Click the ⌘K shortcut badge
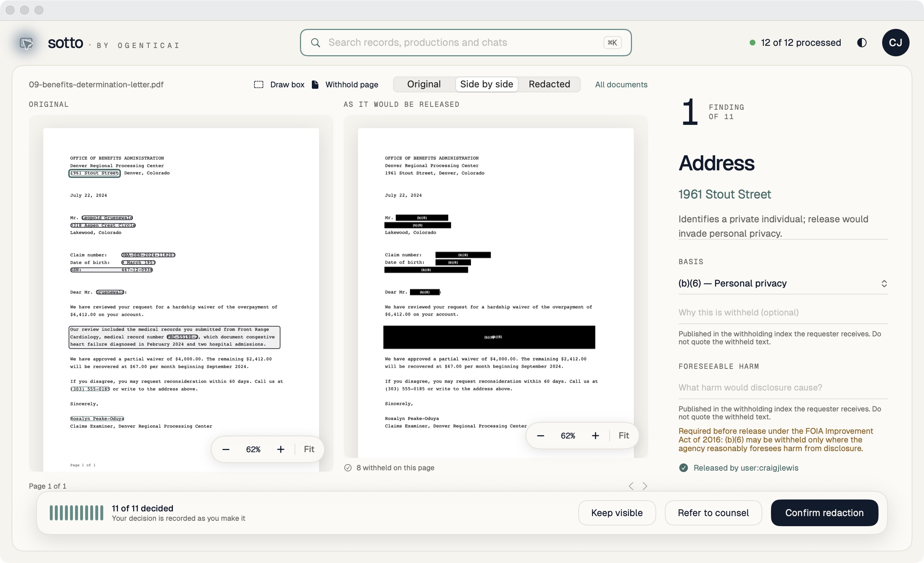The image size is (924, 563). point(612,43)
